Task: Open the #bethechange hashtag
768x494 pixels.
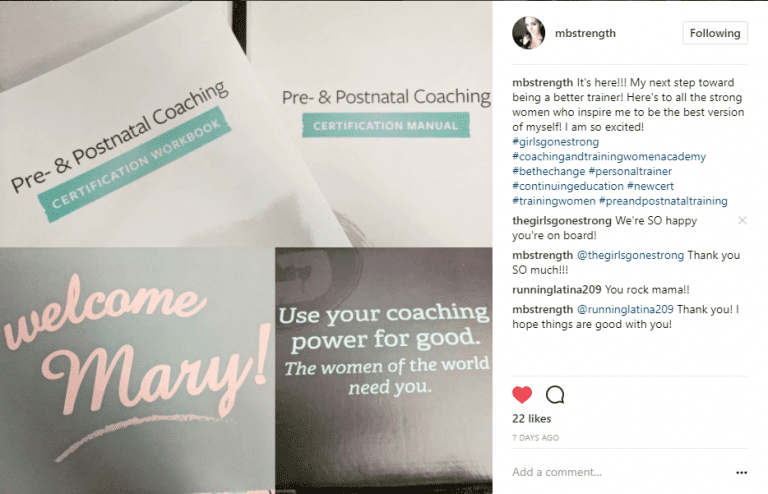Action: pyautogui.click(x=549, y=171)
